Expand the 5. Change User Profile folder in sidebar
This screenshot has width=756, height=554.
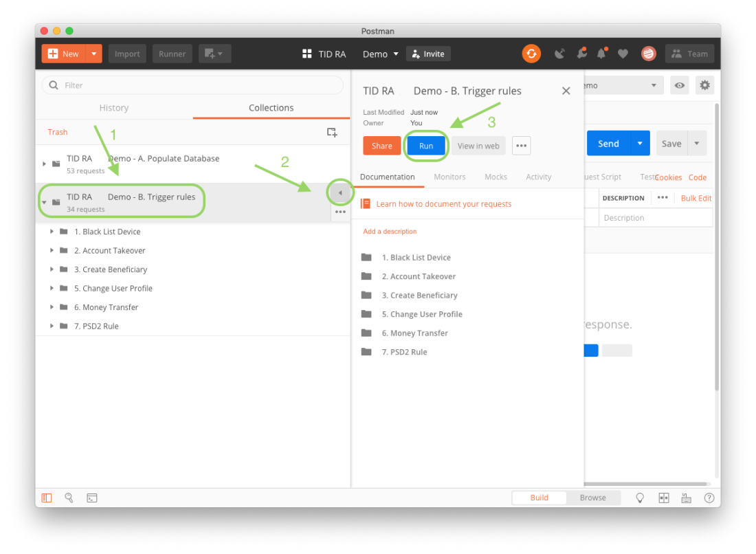(52, 288)
